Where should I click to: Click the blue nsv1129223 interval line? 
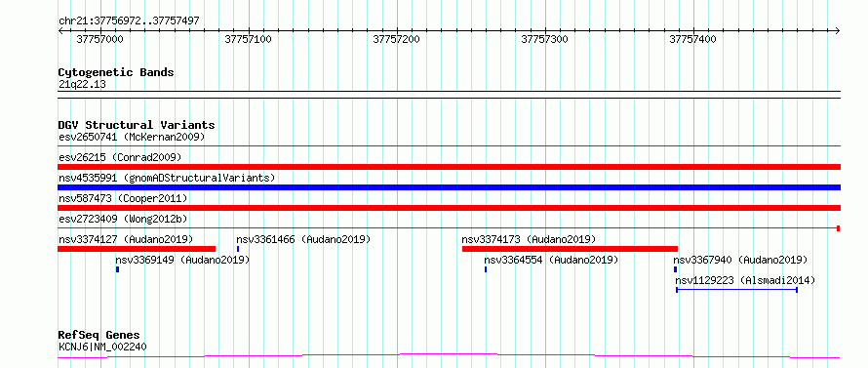736,290
